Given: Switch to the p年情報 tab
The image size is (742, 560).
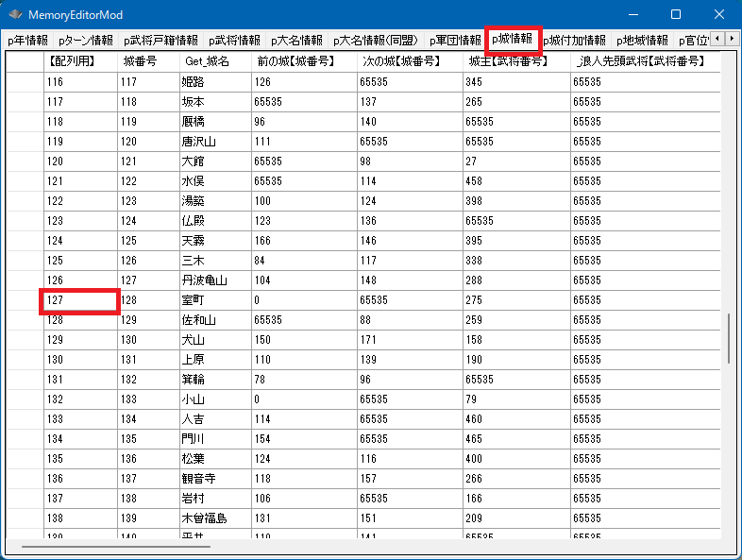Looking at the screenshot, I should [x=27, y=41].
